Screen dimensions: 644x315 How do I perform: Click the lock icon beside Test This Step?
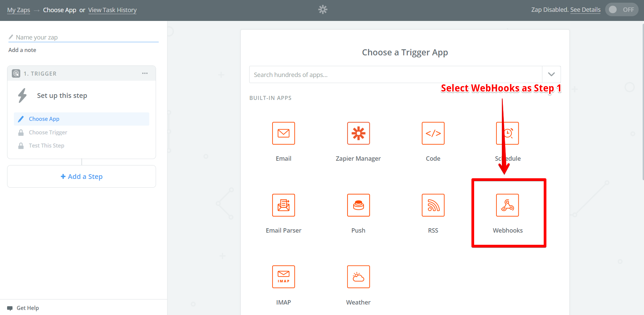(21, 146)
